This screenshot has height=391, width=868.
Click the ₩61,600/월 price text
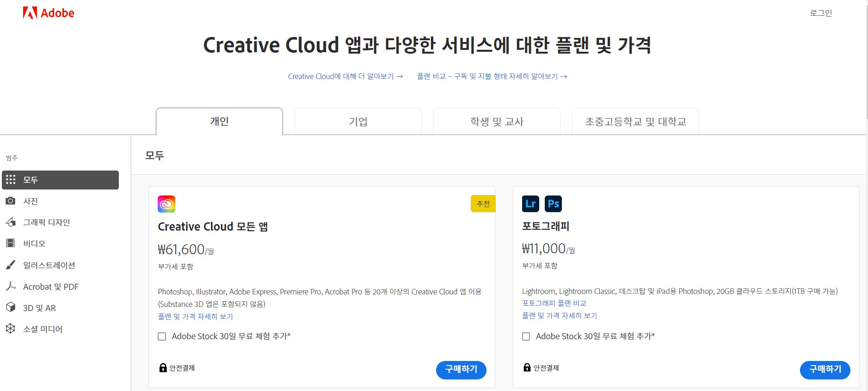point(186,250)
